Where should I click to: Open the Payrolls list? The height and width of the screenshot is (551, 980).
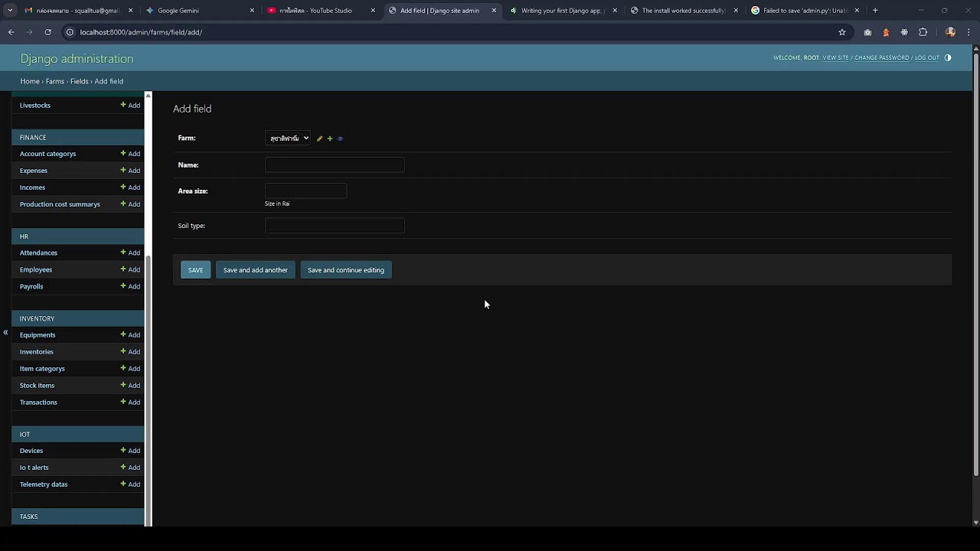[x=31, y=286]
